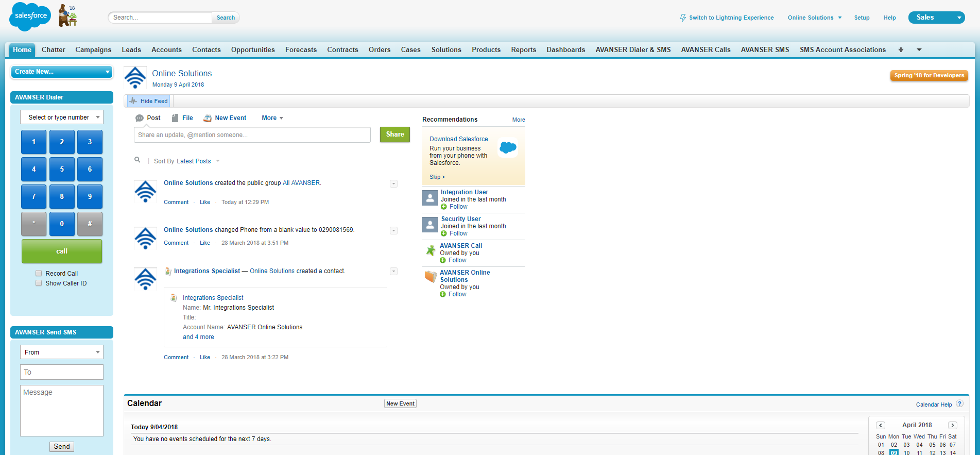The width and height of the screenshot is (980, 455).
Task: Expand the More publisher options
Action: click(x=272, y=118)
